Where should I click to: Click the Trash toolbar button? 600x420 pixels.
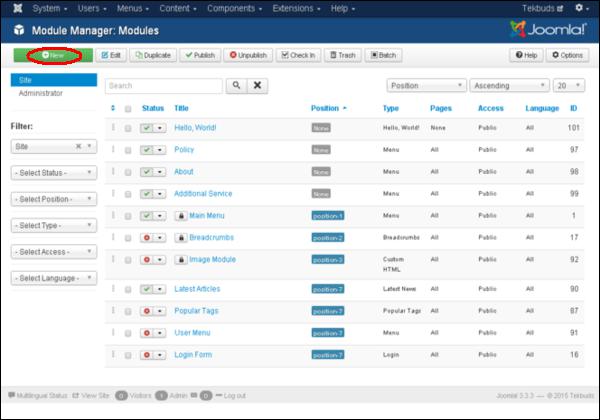click(343, 55)
